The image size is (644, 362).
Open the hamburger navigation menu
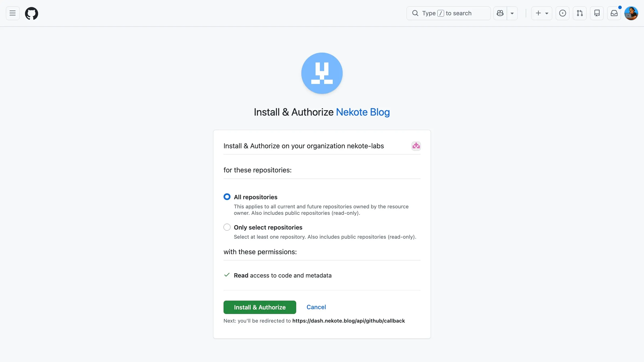13,13
